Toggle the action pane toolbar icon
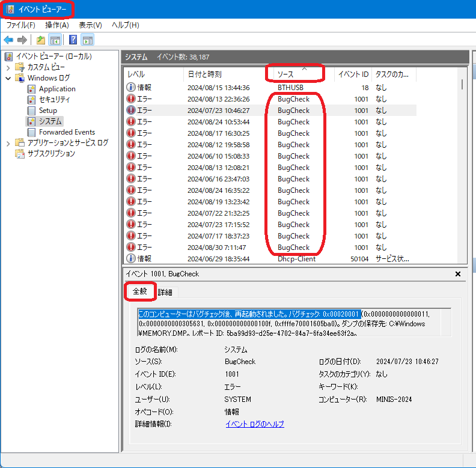476x468 pixels. pos(88,40)
